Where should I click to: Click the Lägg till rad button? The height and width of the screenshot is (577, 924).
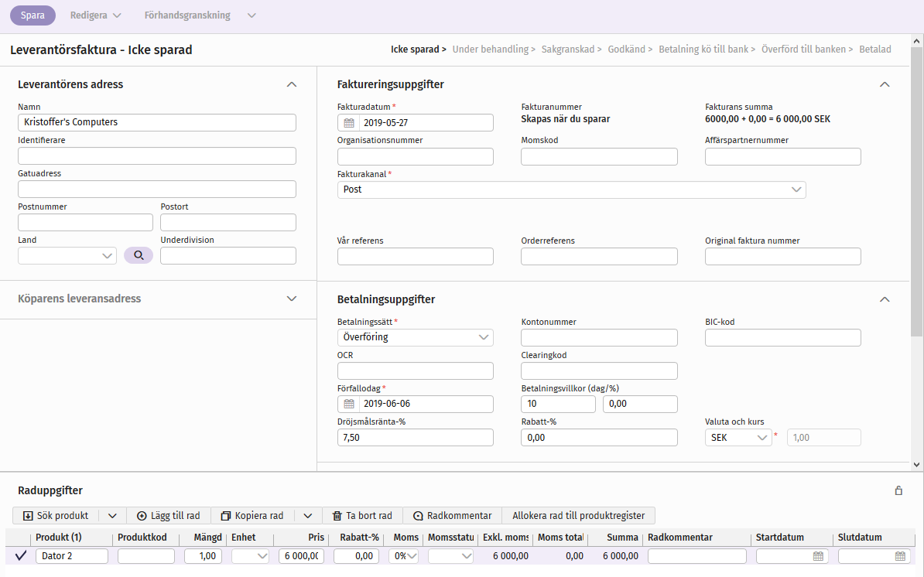click(x=168, y=516)
